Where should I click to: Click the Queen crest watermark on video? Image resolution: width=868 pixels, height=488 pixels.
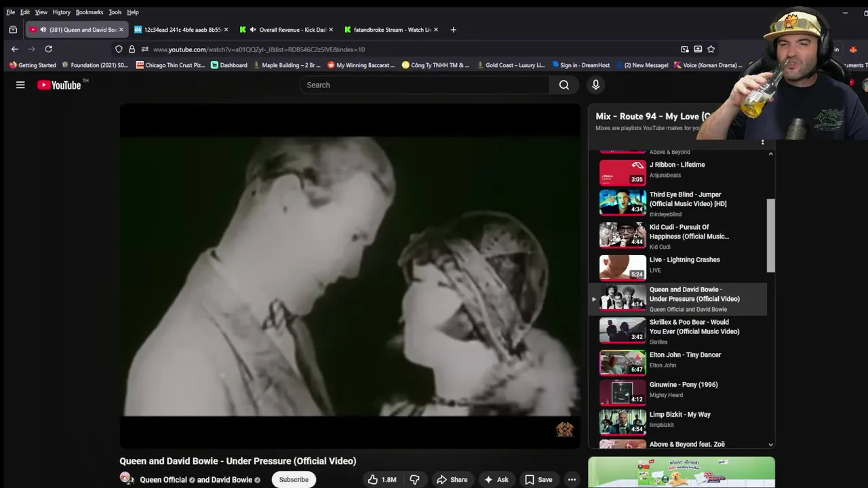564,429
